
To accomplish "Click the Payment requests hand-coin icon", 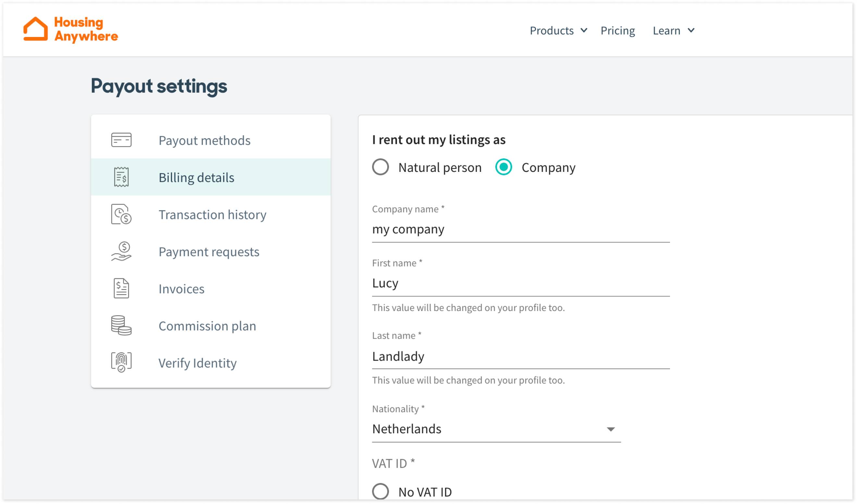I will (121, 251).
